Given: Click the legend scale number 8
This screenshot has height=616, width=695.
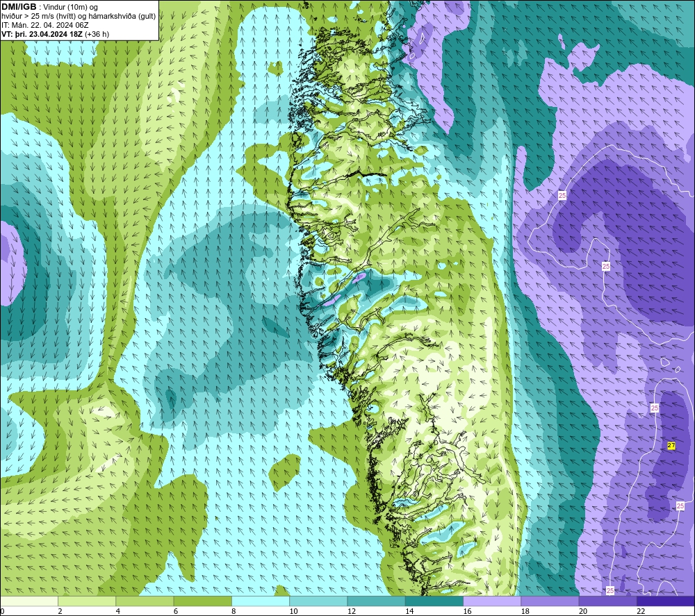Looking at the screenshot, I should tap(234, 611).
